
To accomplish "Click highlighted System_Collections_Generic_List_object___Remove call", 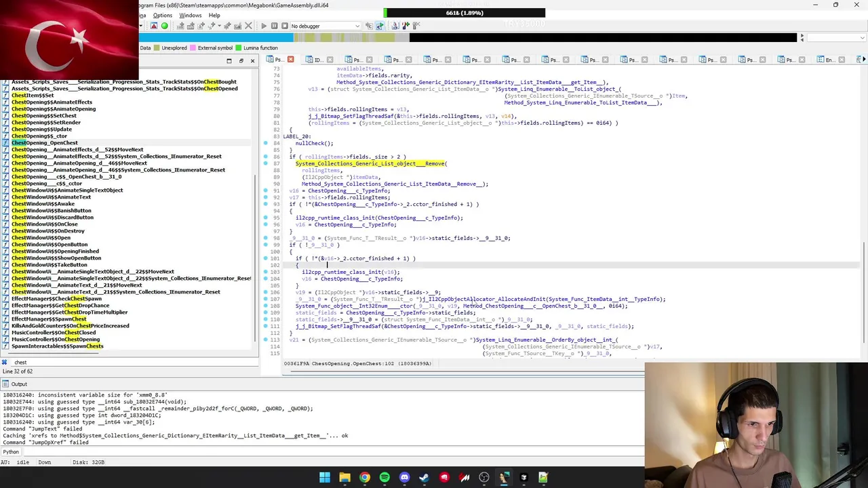I will coord(370,163).
